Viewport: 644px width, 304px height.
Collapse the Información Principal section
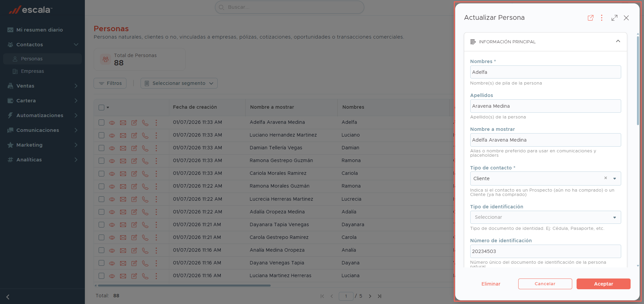(x=618, y=41)
